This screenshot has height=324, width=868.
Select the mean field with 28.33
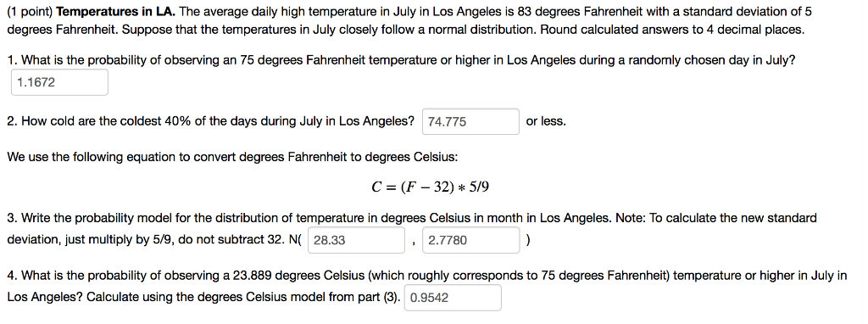(357, 240)
